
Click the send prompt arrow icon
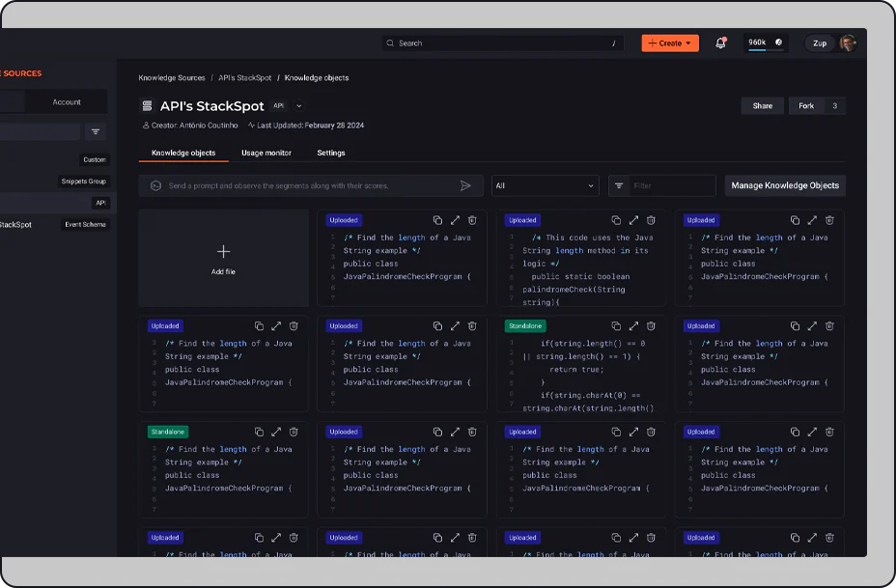pyautogui.click(x=465, y=185)
